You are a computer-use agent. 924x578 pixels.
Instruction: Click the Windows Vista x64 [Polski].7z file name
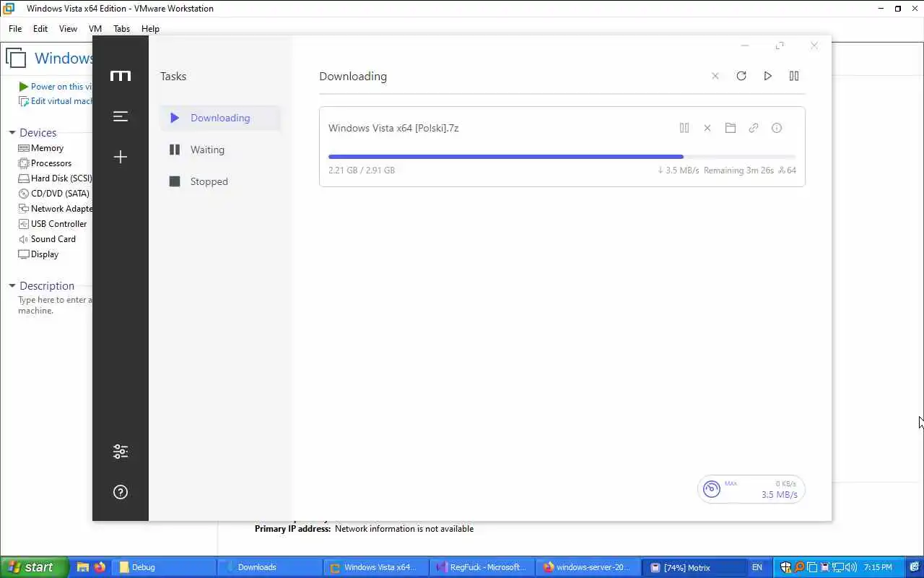pos(393,128)
